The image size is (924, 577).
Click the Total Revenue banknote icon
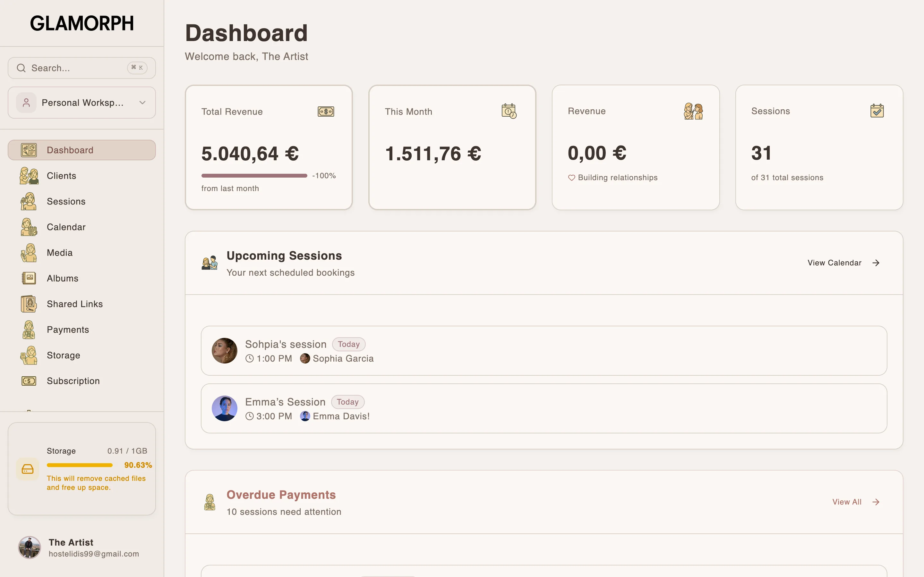tap(326, 112)
